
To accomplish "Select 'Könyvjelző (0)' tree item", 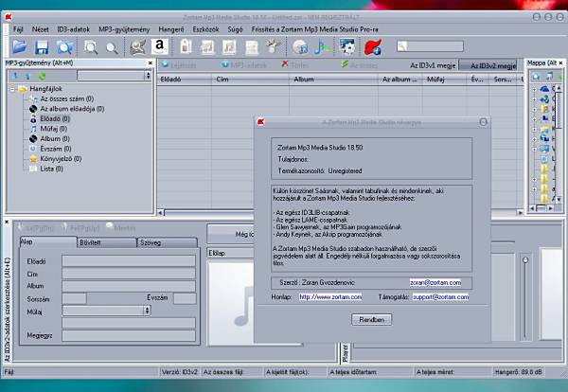I will pos(61,159).
